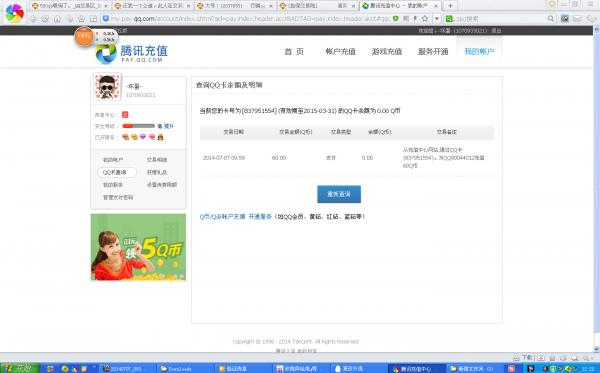The image size is (600, 373).
Task: Switch to the second browser tab
Action: click(153, 6)
